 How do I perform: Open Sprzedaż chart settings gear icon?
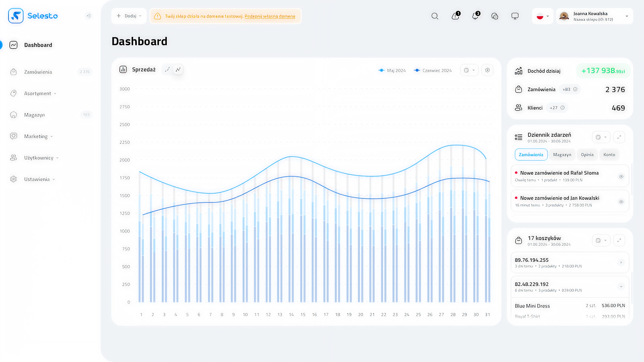(x=487, y=70)
